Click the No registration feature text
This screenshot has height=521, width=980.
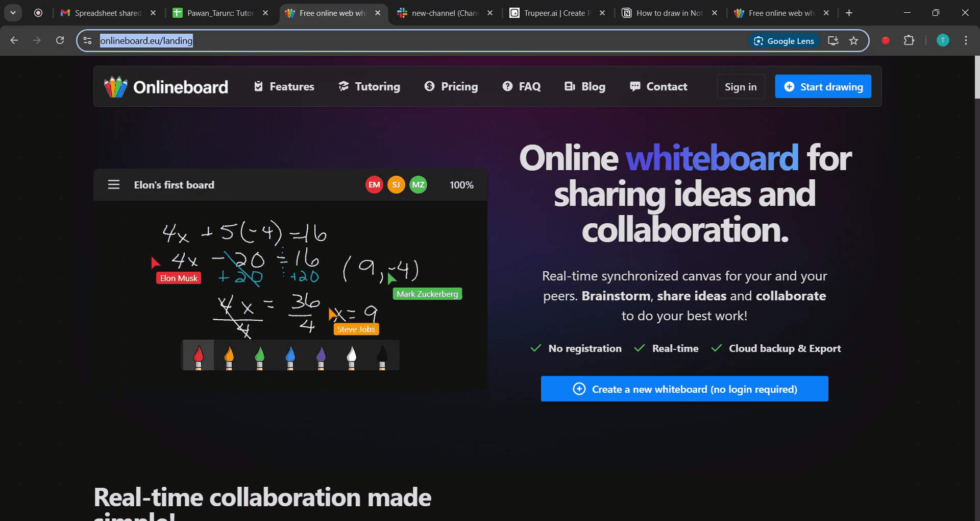pyautogui.click(x=585, y=348)
